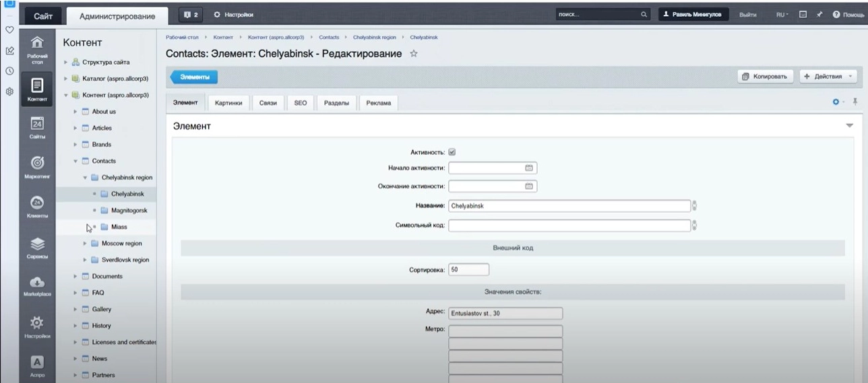The height and width of the screenshot is (383, 868).
Task: Open calendar for Начало активности
Action: click(529, 168)
